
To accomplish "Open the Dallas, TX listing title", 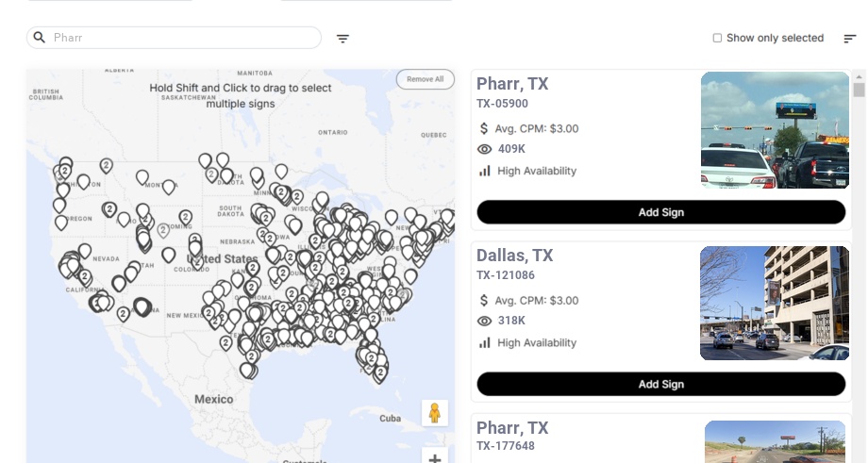I will (514, 256).
